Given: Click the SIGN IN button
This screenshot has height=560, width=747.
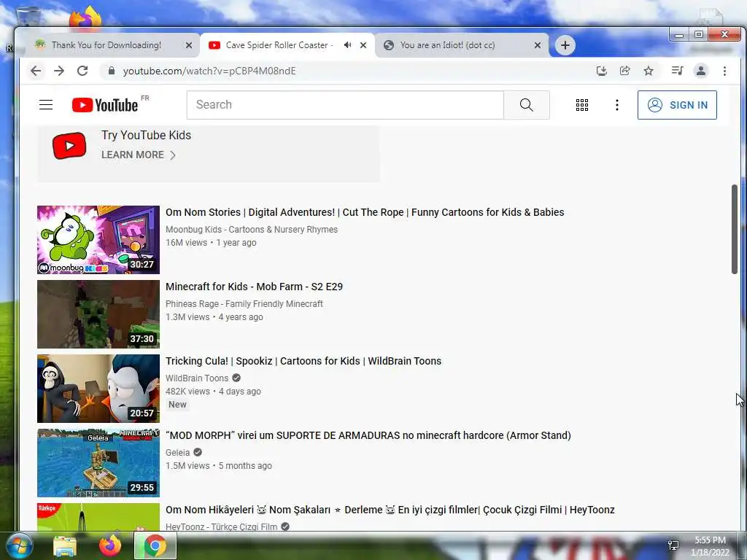Looking at the screenshot, I should click(677, 105).
